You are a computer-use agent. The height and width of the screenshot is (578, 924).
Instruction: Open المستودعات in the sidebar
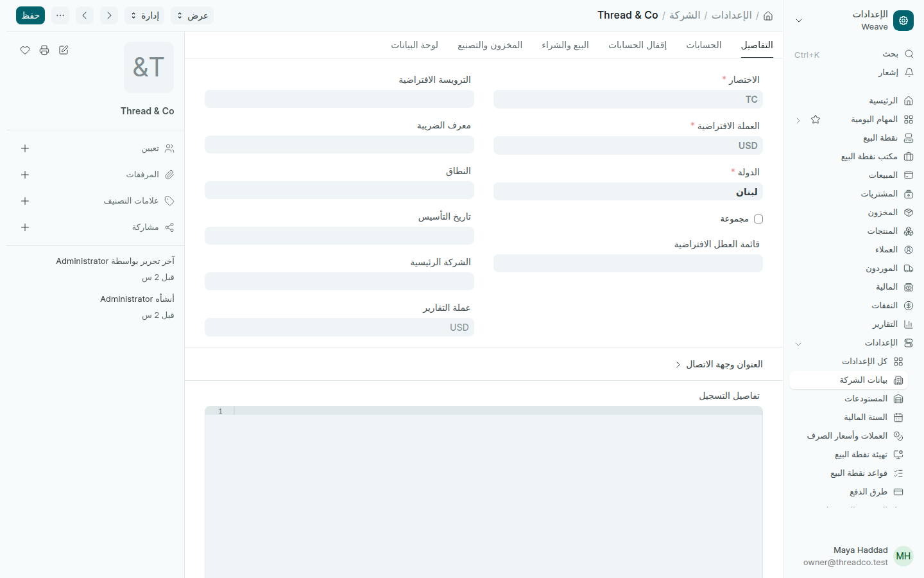pyautogui.click(x=848, y=399)
